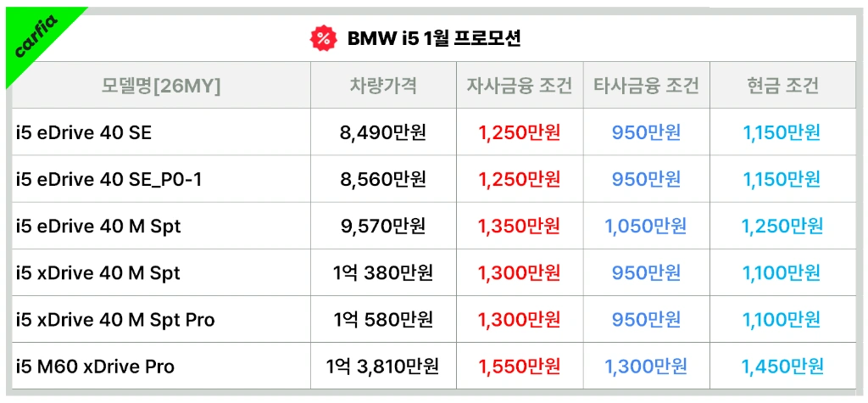Click the 현금 조건 column header

[782, 86]
